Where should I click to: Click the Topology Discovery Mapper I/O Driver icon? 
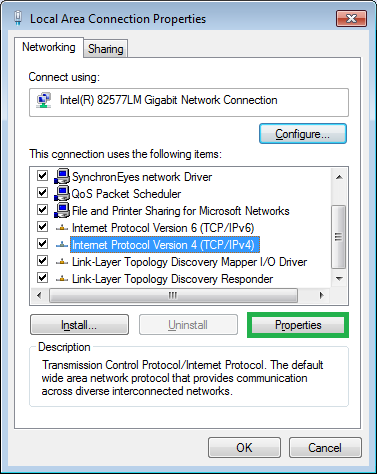[x=62, y=262]
